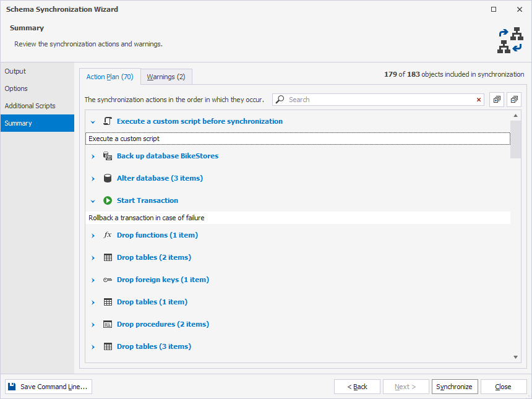Go to the Options page in sidebar
The height and width of the screenshot is (399, 532).
(16, 88)
